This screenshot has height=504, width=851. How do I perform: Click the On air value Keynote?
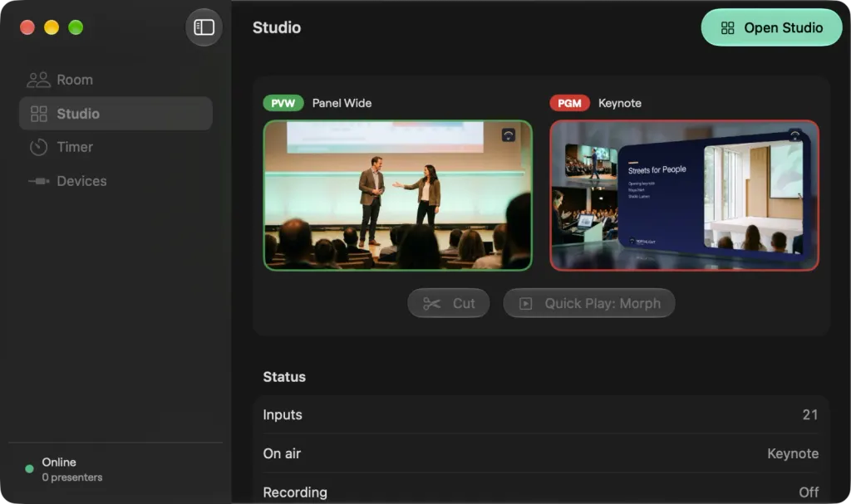click(x=793, y=453)
